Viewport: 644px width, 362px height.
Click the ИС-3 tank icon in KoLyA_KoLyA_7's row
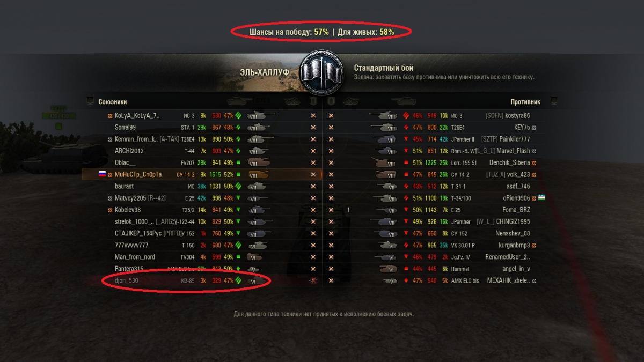pos(260,115)
